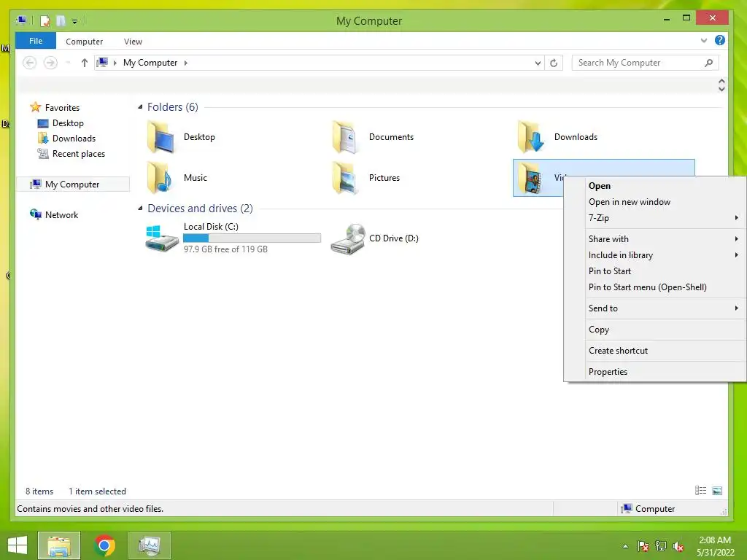Select Desktop under Favorites
This screenshot has width=747, height=560.
pos(68,122)
